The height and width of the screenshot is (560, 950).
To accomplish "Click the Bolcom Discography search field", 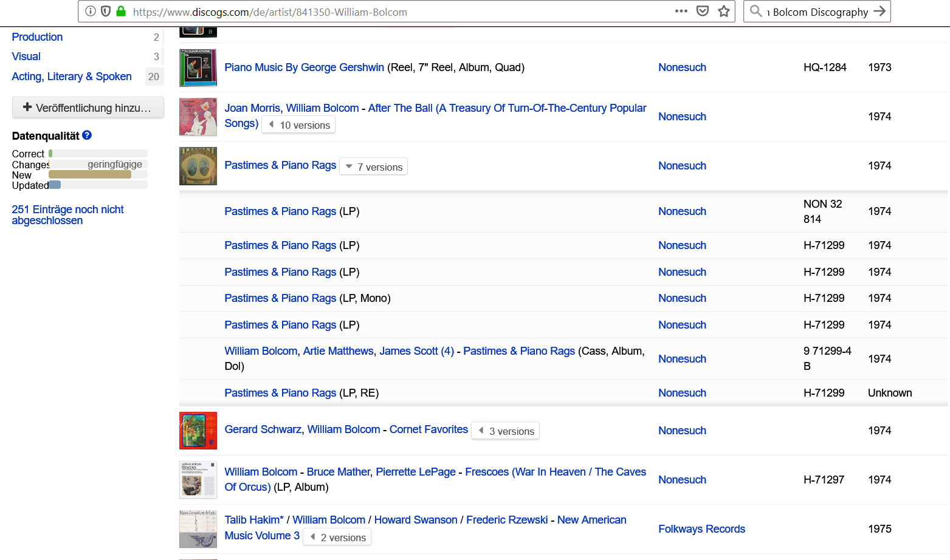I will pyautogui.click(x=818, y=12).
